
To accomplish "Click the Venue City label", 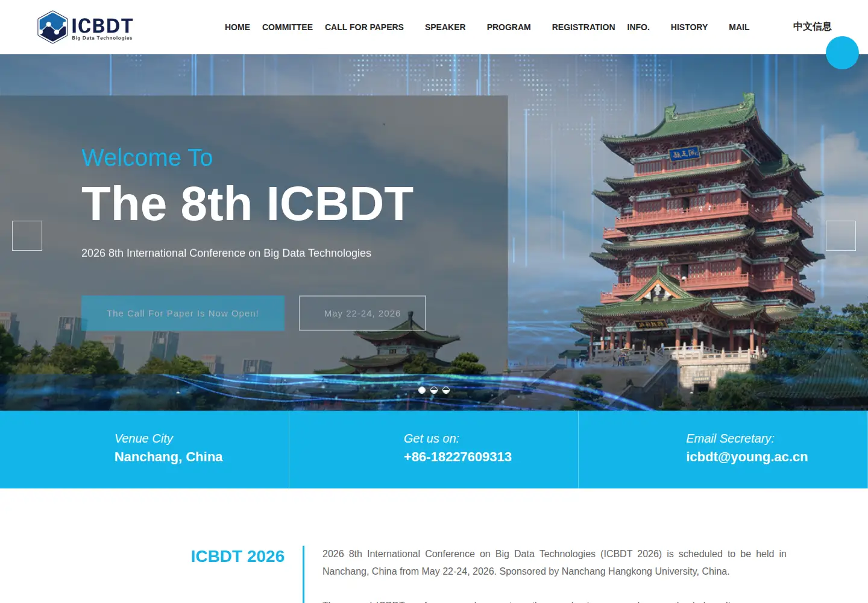I will click(143, 438).
